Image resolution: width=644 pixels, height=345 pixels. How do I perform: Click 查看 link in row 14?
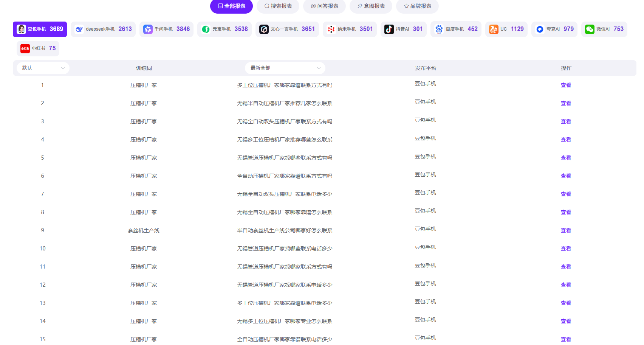tap(566, 321)
